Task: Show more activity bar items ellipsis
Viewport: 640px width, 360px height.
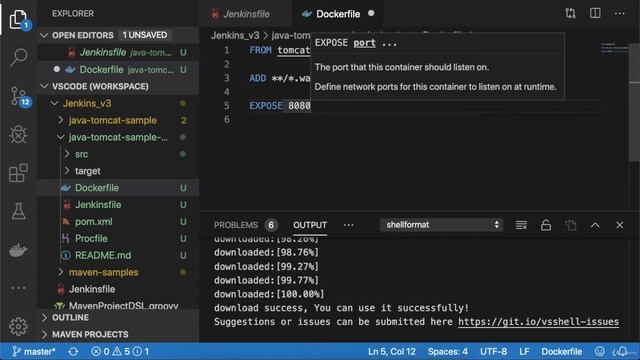Action: click(18, 288)
